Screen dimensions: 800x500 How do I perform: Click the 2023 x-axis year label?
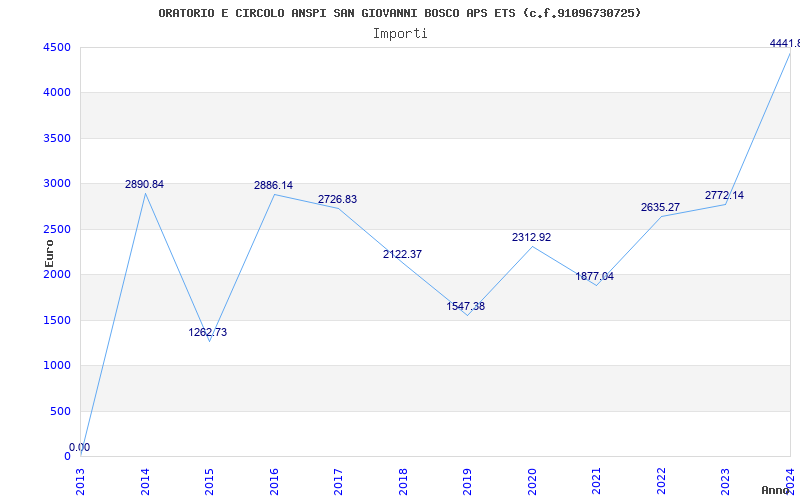pos(726,481)
